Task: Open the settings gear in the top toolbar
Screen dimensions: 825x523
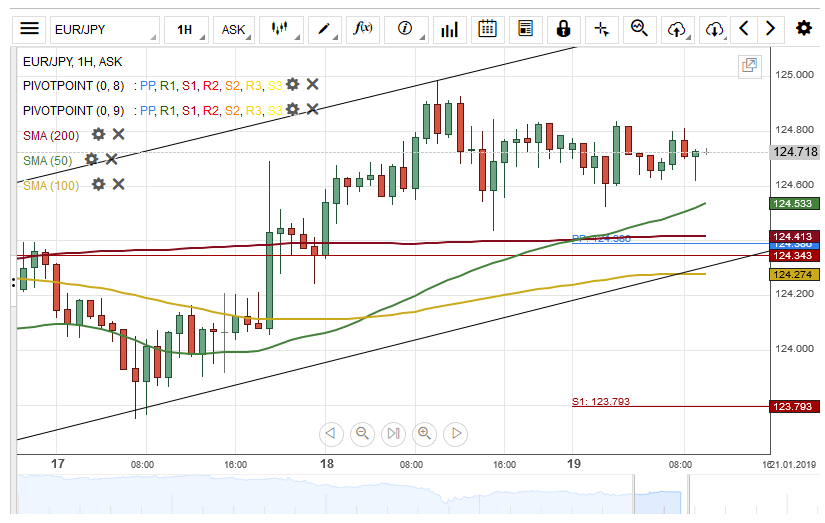Action: tap(803, 29)
